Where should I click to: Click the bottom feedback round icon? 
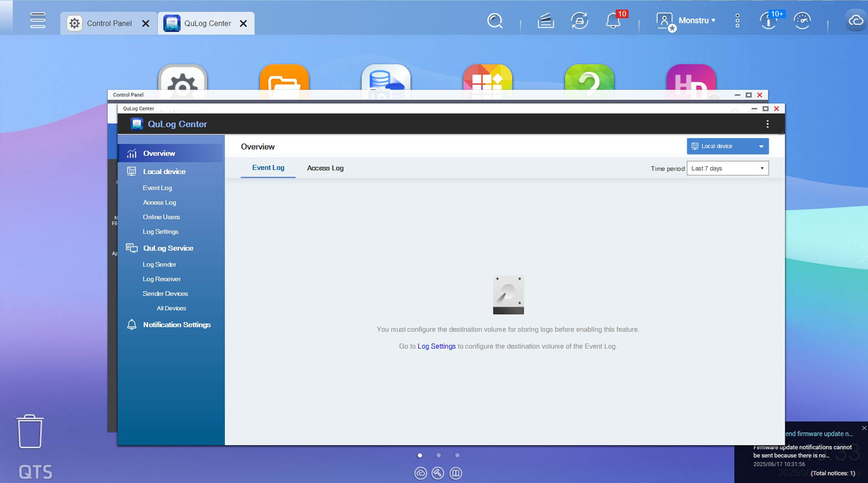456,473
